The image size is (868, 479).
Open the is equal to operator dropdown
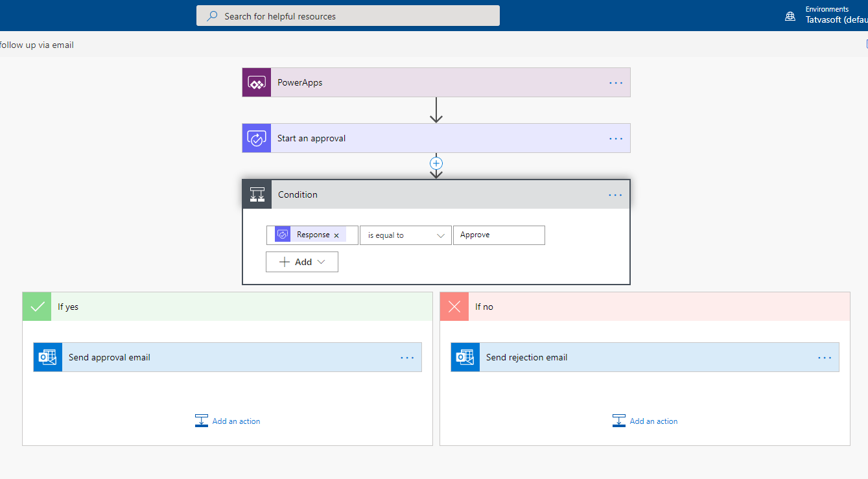tap(405, 235)
